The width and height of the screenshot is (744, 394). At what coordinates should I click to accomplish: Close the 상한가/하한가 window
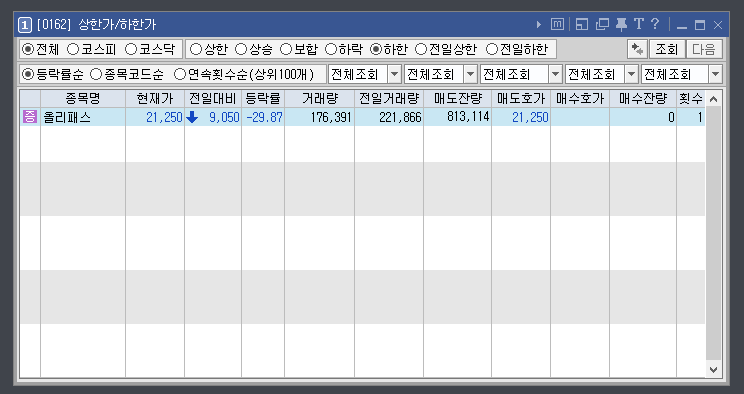click(718, 25)
